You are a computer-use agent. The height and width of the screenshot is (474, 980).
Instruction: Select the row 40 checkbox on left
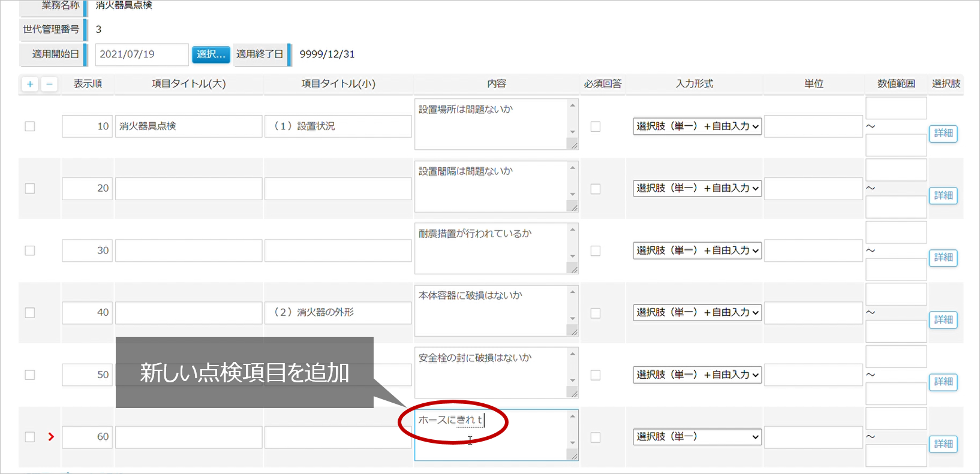coord(30,313)
